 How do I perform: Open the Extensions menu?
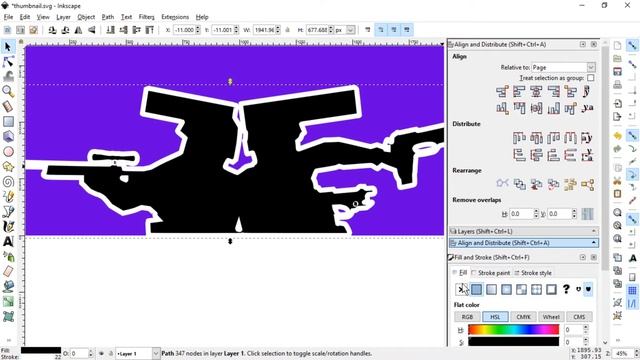click(175, 17)
